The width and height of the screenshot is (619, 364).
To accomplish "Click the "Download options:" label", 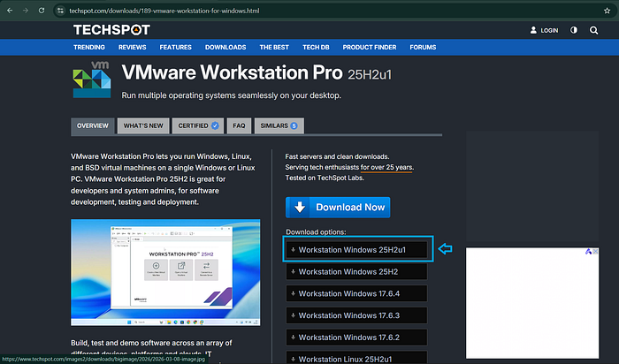I will click(x=316, y=231).
